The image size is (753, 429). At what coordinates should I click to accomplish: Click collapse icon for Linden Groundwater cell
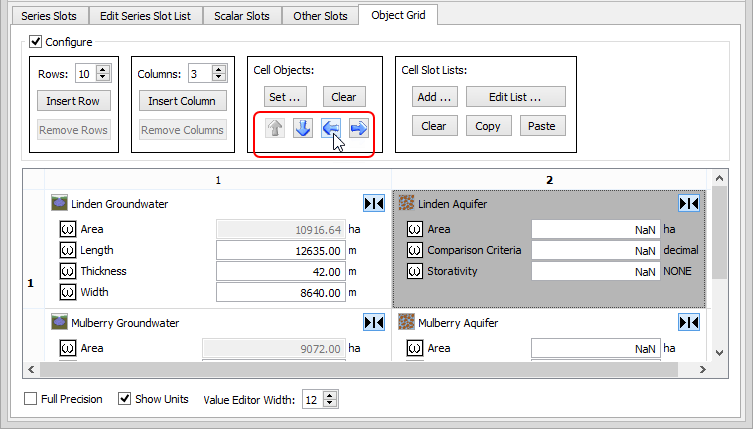[373, 204]
